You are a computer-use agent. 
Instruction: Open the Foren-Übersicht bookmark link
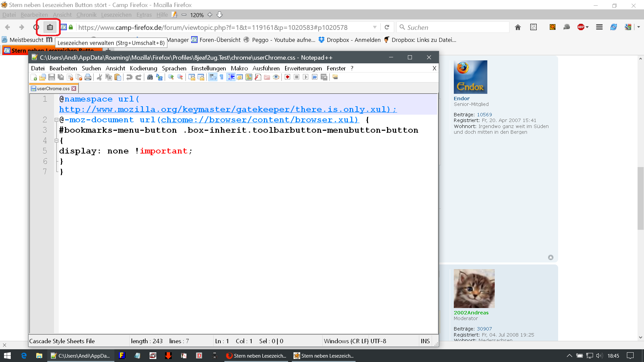tap(220, 40)
